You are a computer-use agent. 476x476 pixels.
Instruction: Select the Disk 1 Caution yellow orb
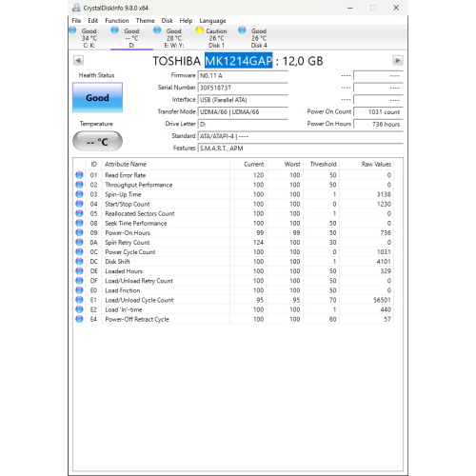tap(199, 30)
